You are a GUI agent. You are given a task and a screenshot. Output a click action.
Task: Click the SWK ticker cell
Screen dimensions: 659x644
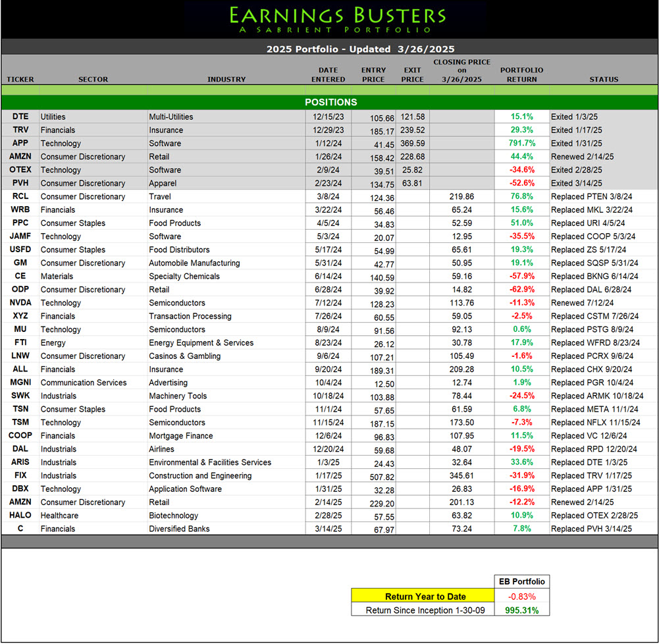pyautogui.click(x=20, y=396)
